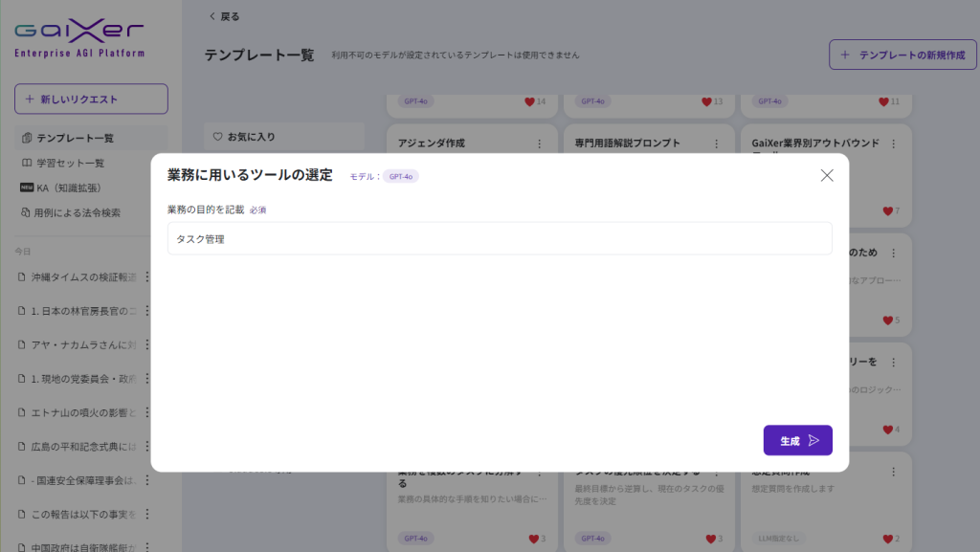The image size is (980, 552).
Task: Open 用例による法令検索 in the sidebar
Action: click(x=78, y=213)
